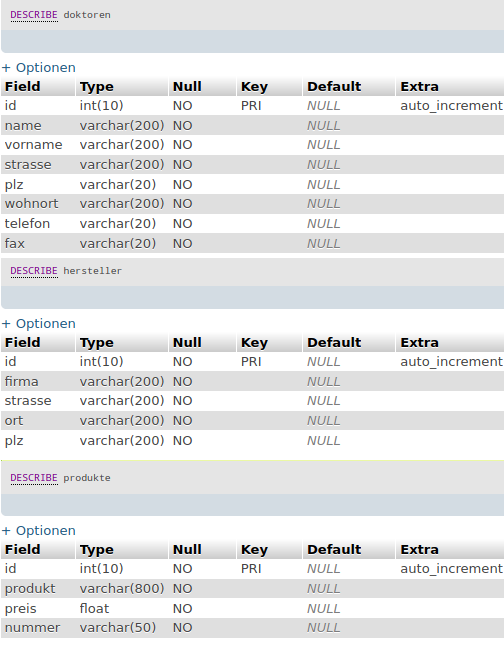The width and height of the screenshot is (504, 654).
Task: Click the DESCRIBE keyword in doktoren query
Action: (x=34, y=15)
